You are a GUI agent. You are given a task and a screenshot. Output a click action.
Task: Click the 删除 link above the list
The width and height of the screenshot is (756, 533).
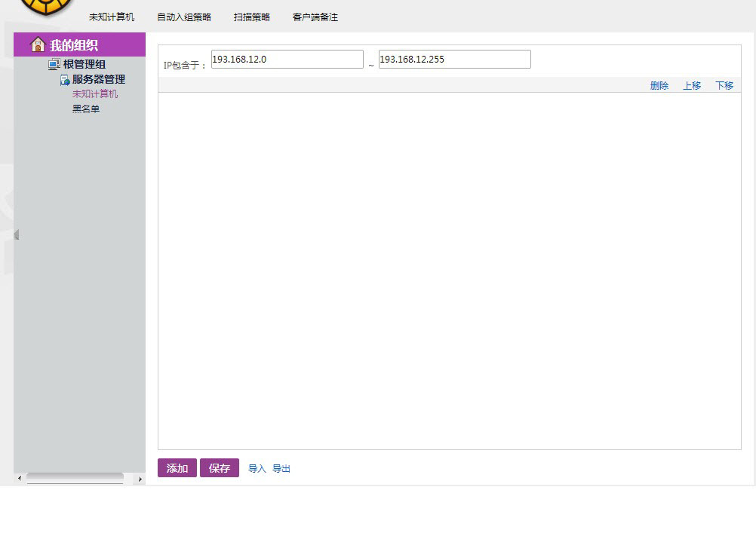(x=659, y=86)
